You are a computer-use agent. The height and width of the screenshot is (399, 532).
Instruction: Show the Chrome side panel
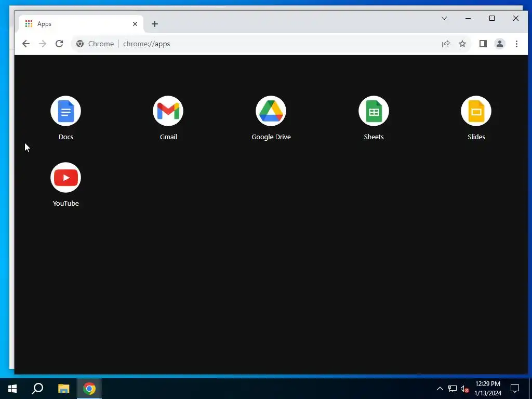coord(483,44)
